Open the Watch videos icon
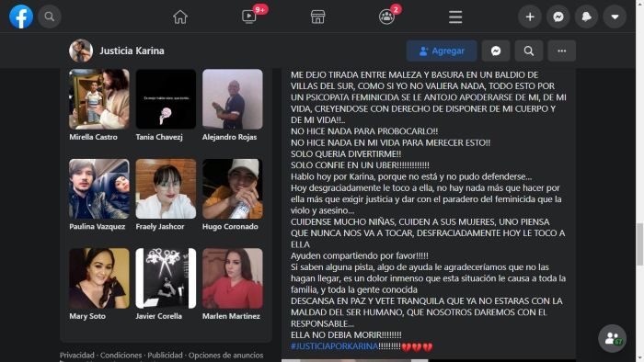 249,17
